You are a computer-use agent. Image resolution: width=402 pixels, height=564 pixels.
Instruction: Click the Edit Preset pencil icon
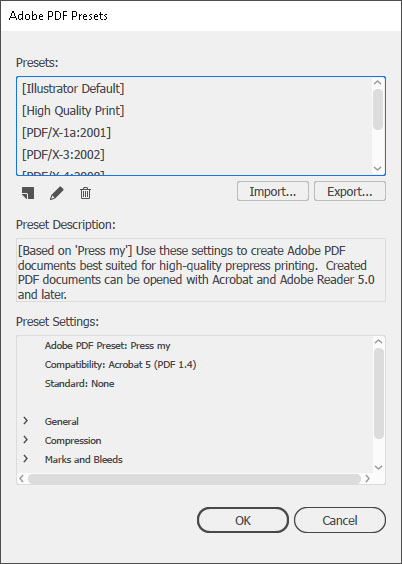pos(57,193)
